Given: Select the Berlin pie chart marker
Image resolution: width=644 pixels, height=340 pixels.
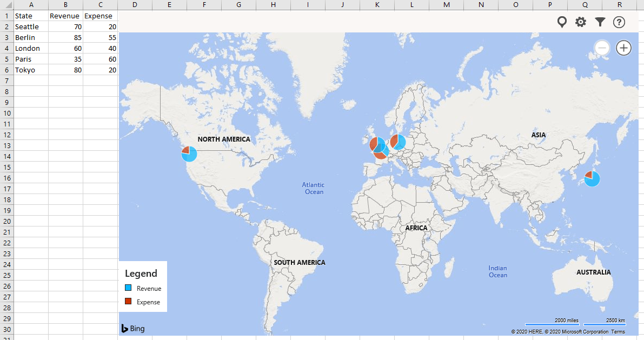Looking at the screenshot, I should tap(398, 142).
